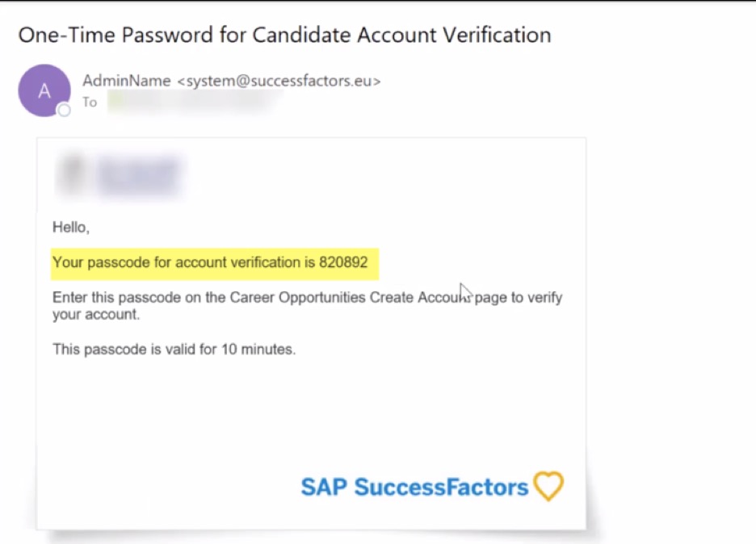Click the system@successfactors.eu email address

tap(278, 81)
